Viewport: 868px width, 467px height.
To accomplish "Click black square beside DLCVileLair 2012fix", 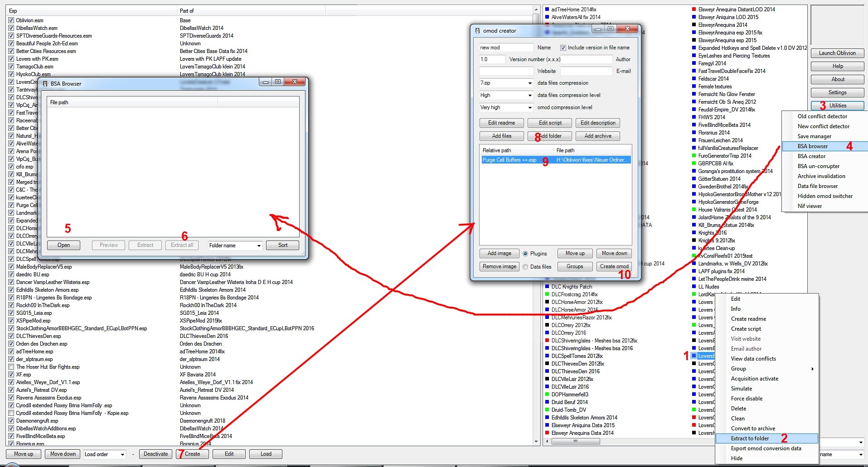I will pos(547,379).
